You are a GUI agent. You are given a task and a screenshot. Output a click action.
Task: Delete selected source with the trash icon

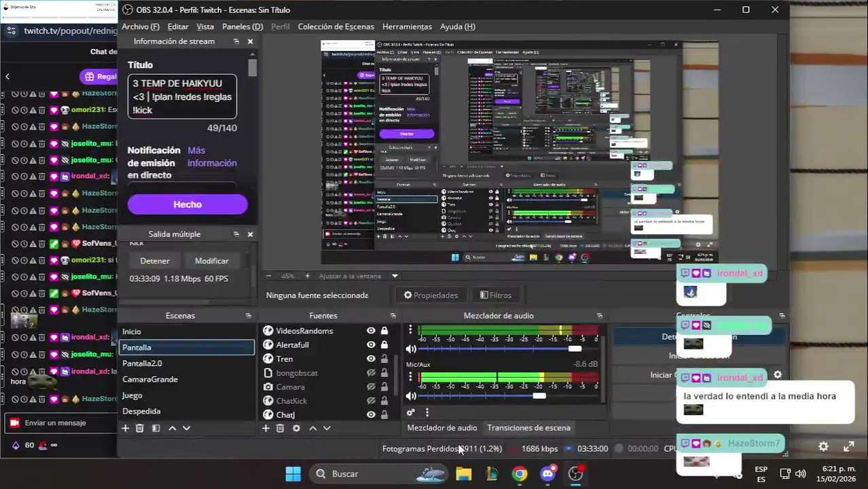click(280, 429)
